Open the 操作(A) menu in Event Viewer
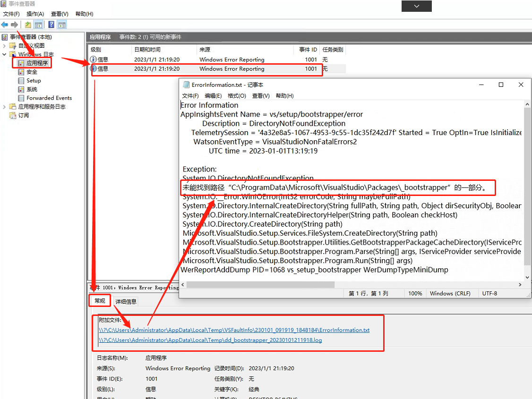The width and height of the screenshot is (532, 399). pos(35,14)
